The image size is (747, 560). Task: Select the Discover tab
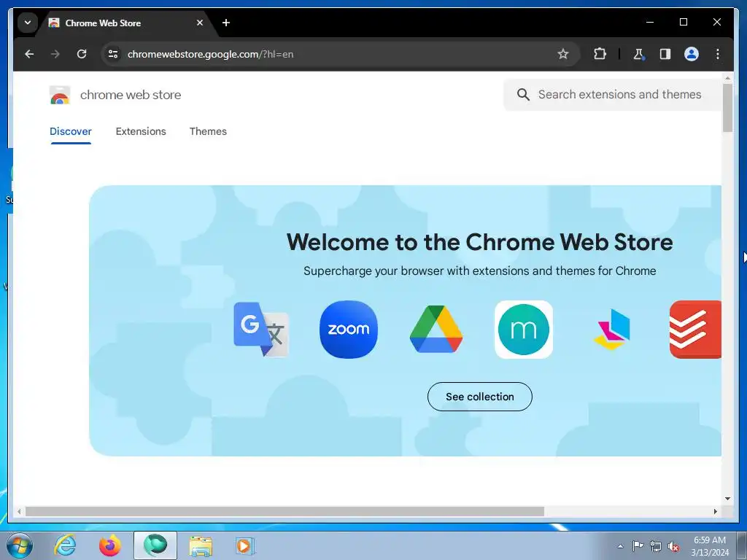[x=71, y=131]
